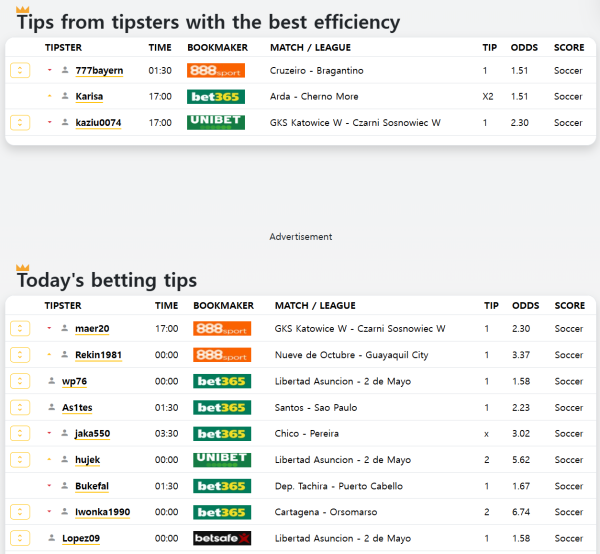Click the bet365 logo next to Karisa
600x554 pixels.
click(x=215, y=96)
